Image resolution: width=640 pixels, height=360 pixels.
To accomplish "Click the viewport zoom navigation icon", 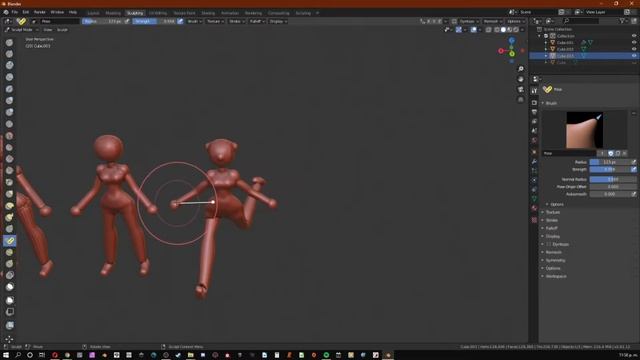I will [x=520, y=69].
